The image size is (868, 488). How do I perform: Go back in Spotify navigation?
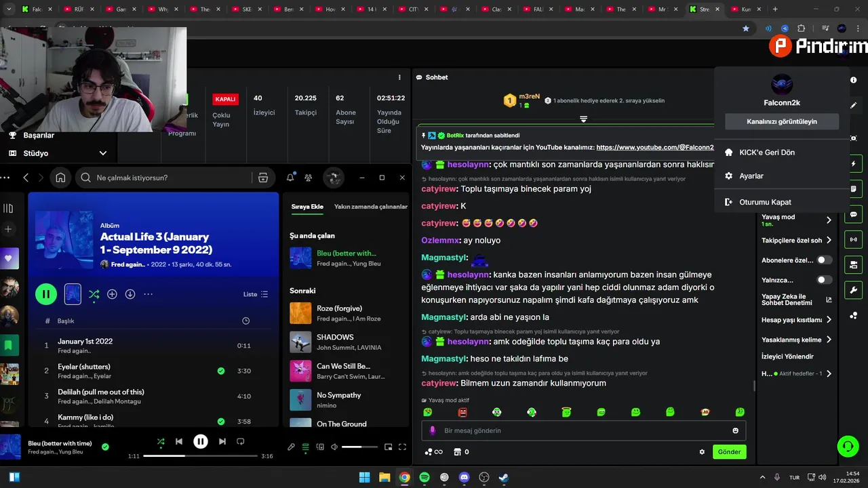pos(26,178)
